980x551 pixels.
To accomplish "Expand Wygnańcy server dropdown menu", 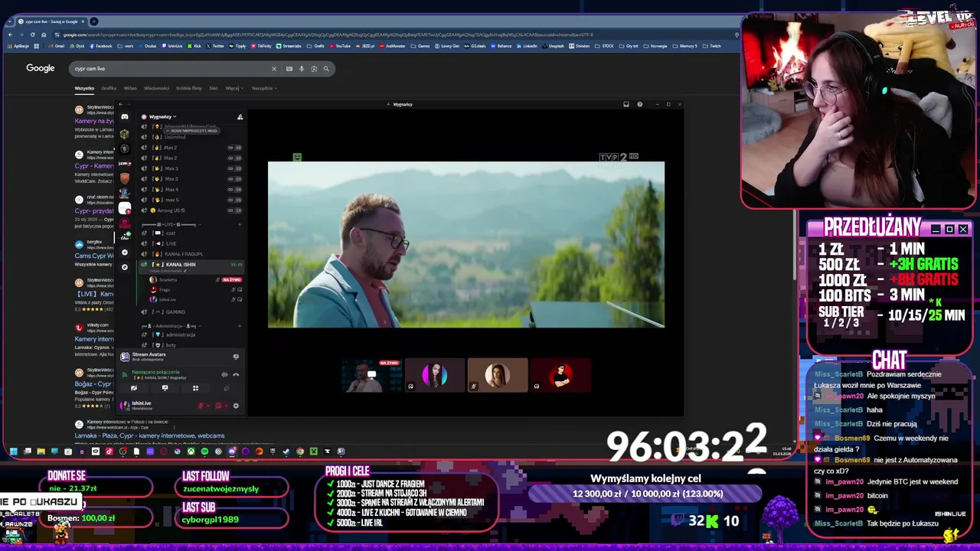I will click(x=163, y=117).
